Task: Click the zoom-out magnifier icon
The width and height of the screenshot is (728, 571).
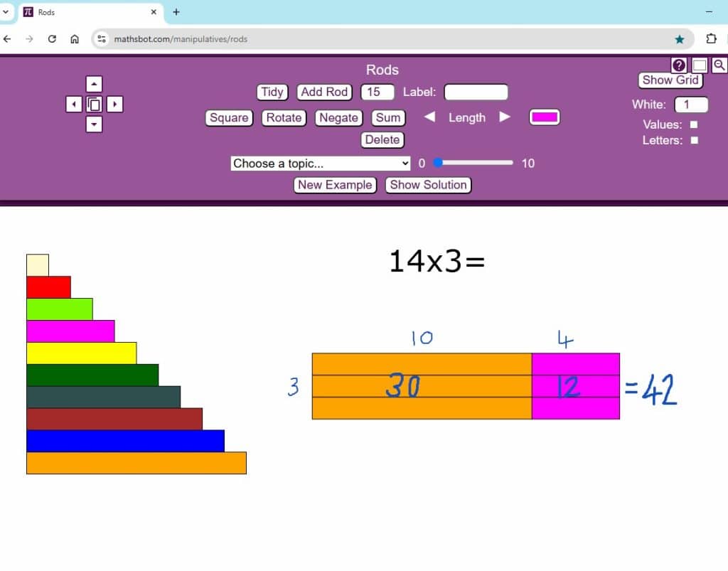Action: pyautogui.click(x=719, y=65)
